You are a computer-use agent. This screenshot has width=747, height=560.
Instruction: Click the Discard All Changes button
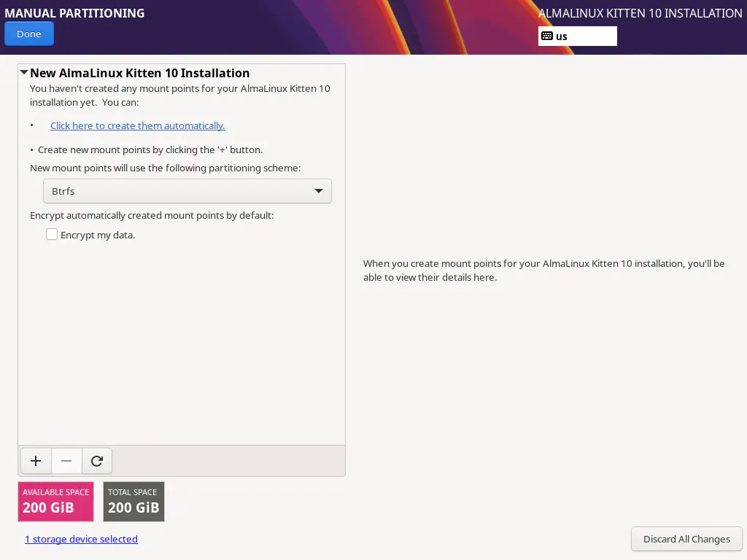point(686,539)
